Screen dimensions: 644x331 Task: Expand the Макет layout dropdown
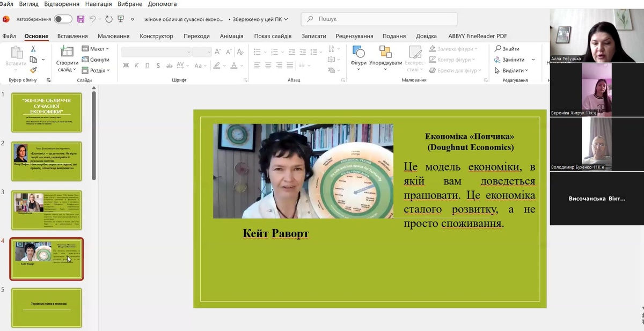pos(96,49)
